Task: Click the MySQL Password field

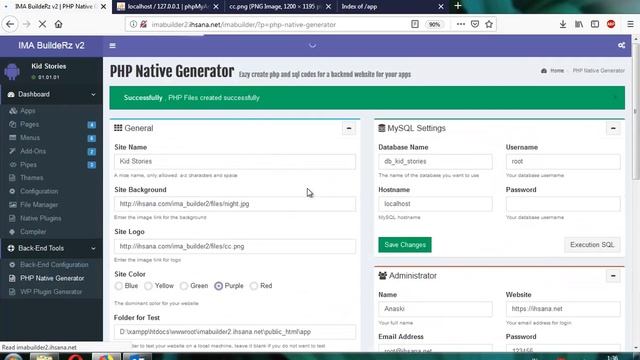Action: click(563, 204)
